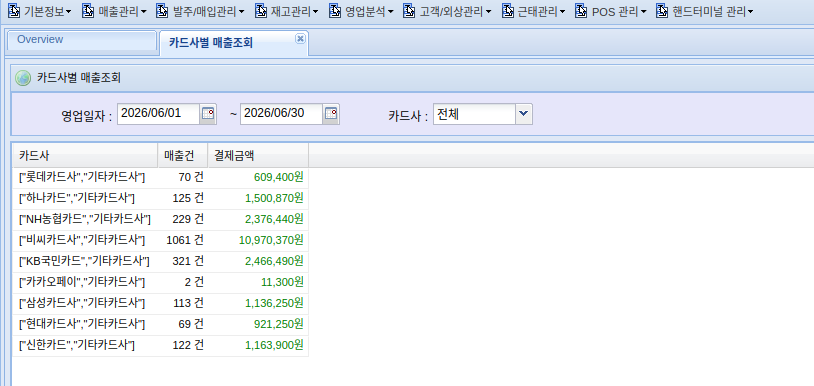Click the 1061 건 count cell
This screenshot has height=386, width=814.
(183, 241)
